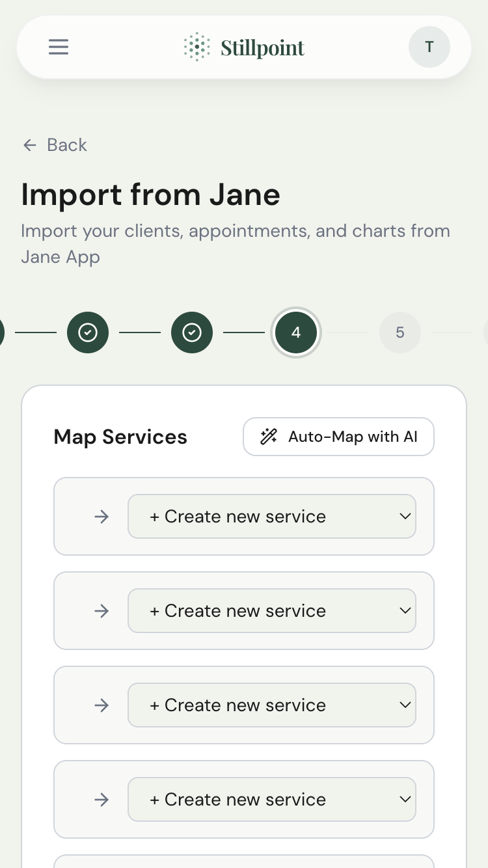Open the hamburger navigation menu

[x=59, y=47]
